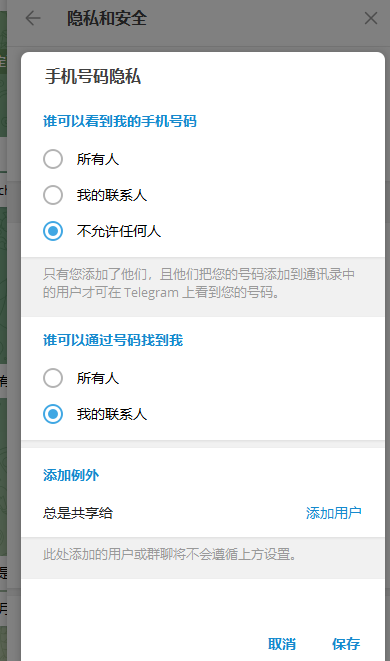Open 添加用户 to add an exception
Image resolution: width=390 pixels, height=661 pixels.
pos(334,513)
